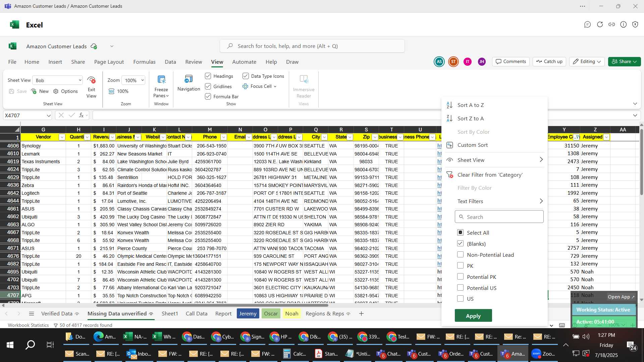Click the Sort Z to A icon

[449, 118]
